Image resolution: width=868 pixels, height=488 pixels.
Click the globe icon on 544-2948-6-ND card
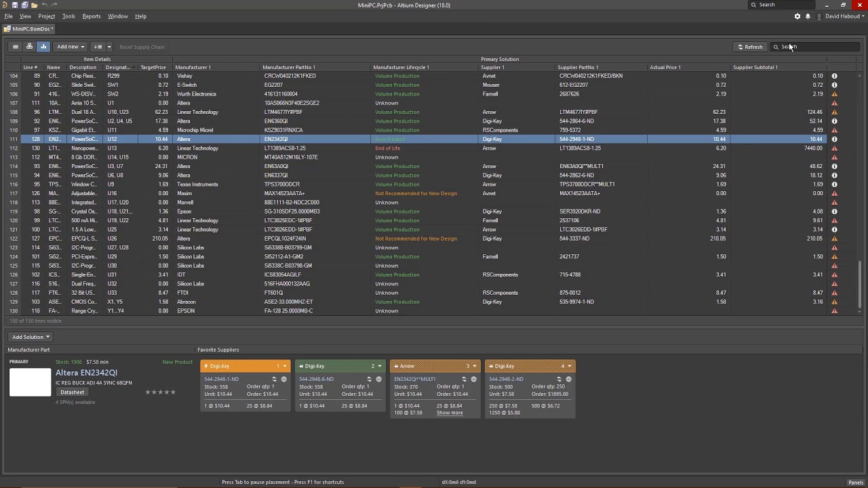[378, 380]
